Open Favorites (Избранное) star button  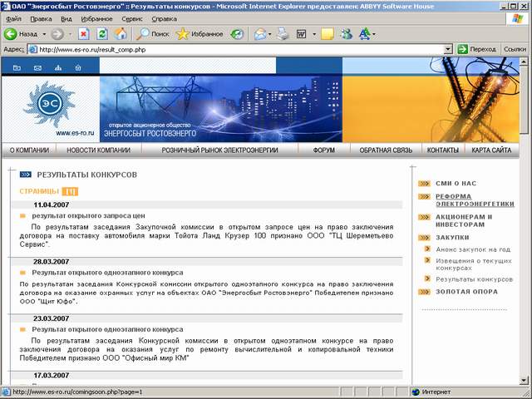click(199, 34)
